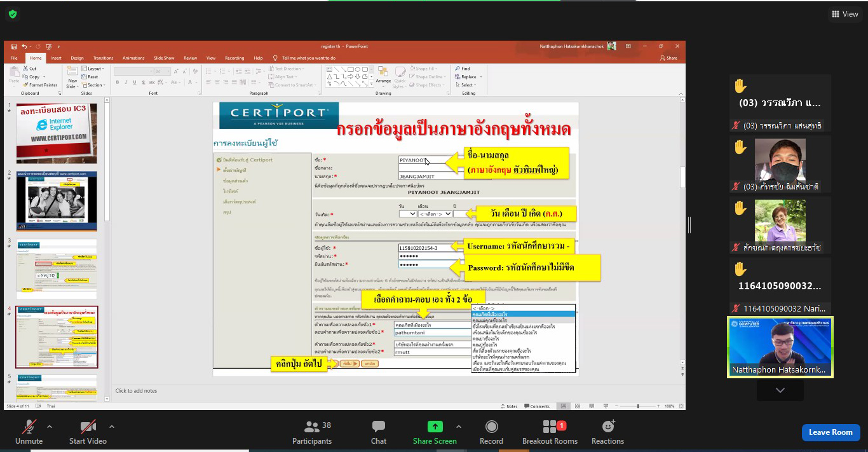Toggle Underline formatting in Font group

tap(133, 83)
